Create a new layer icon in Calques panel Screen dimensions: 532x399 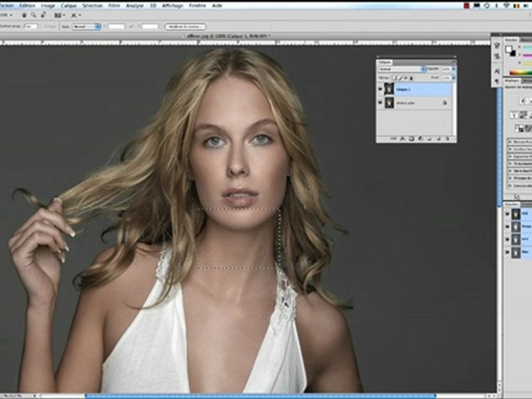[438, 139]
